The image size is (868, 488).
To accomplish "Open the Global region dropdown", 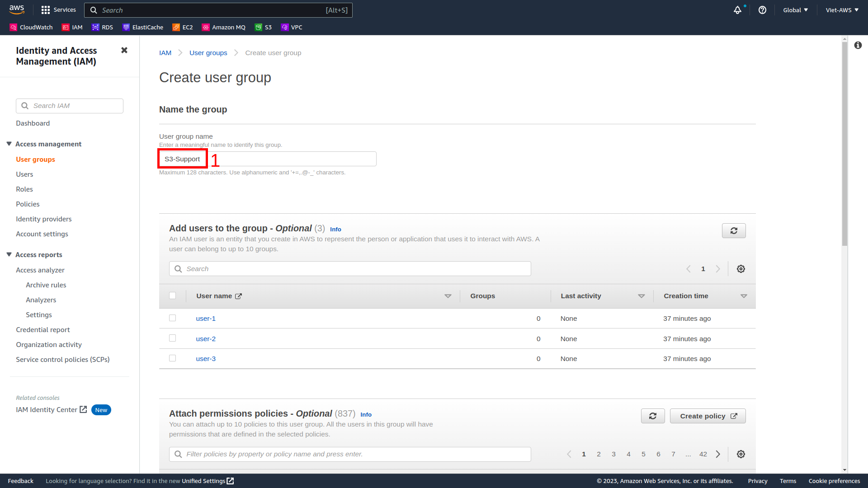I will coord(795,9).
